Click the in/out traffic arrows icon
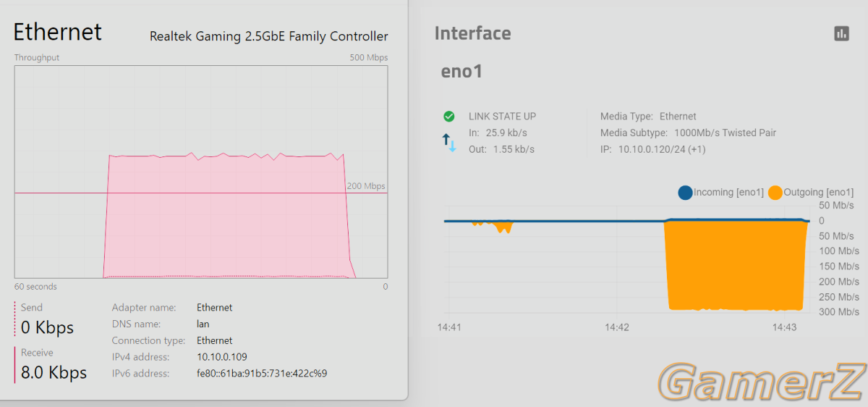Image resolution: width=868 pixels, height=407 pixels. [449, 142]
